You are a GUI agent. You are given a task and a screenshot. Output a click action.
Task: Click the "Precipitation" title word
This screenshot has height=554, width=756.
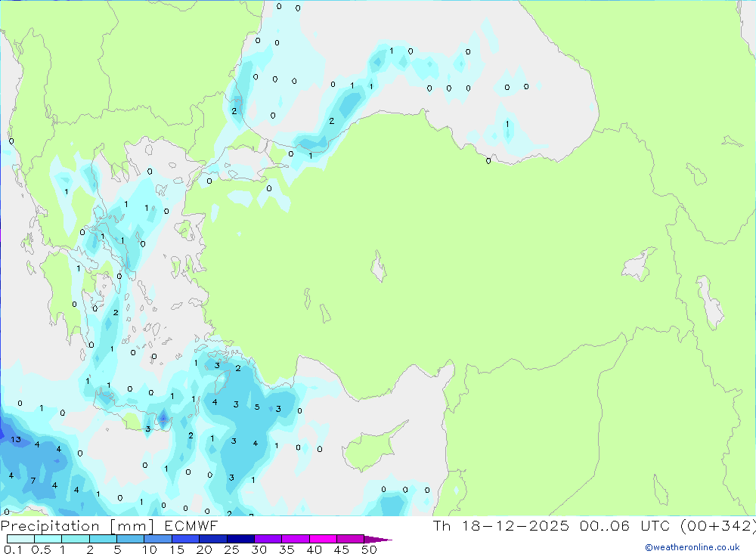pos(50,525)
